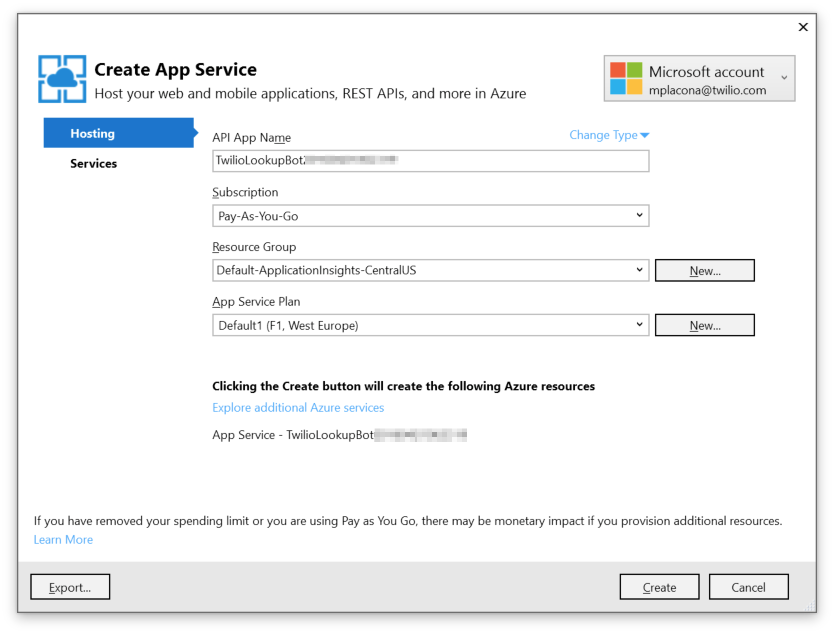Click the Subscription label

245,192
